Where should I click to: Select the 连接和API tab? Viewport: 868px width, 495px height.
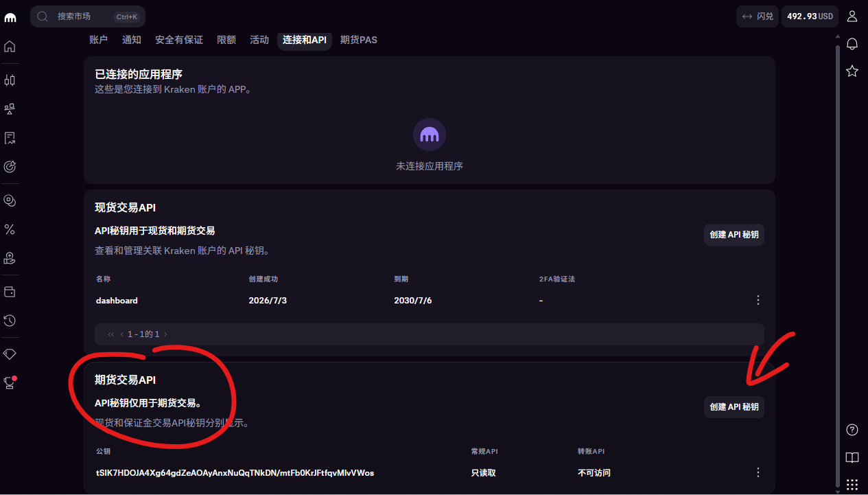point(305,40)
